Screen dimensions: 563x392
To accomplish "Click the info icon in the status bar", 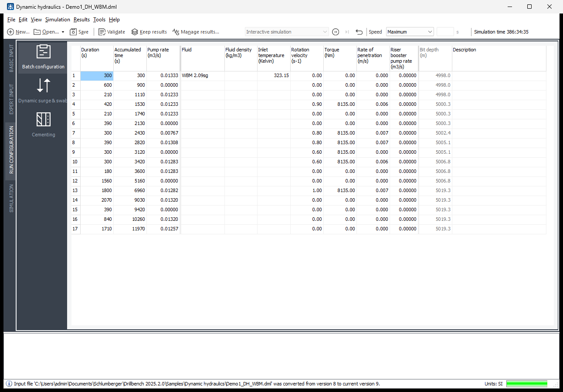I will [x=9, y=384].
